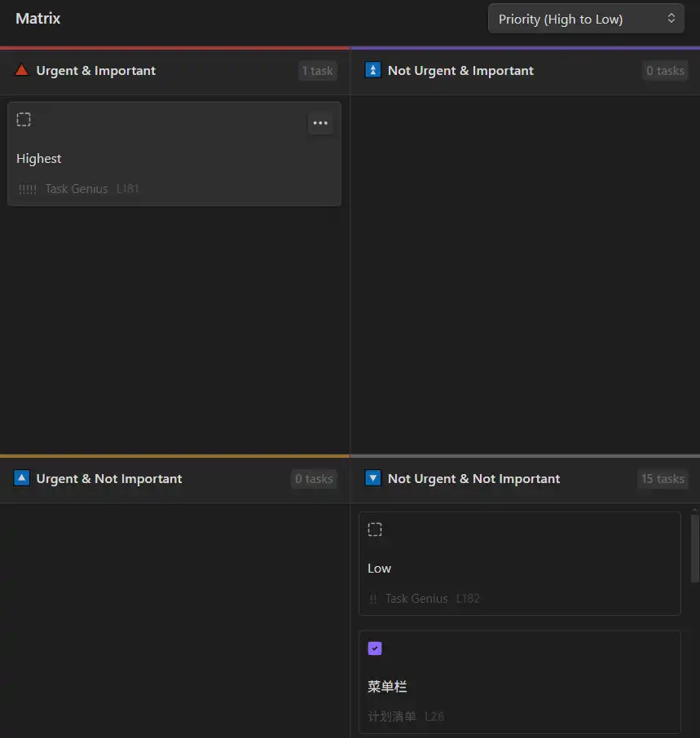
Task: Toggle the Low task checkbox
Action: click(x=375, y=529)
